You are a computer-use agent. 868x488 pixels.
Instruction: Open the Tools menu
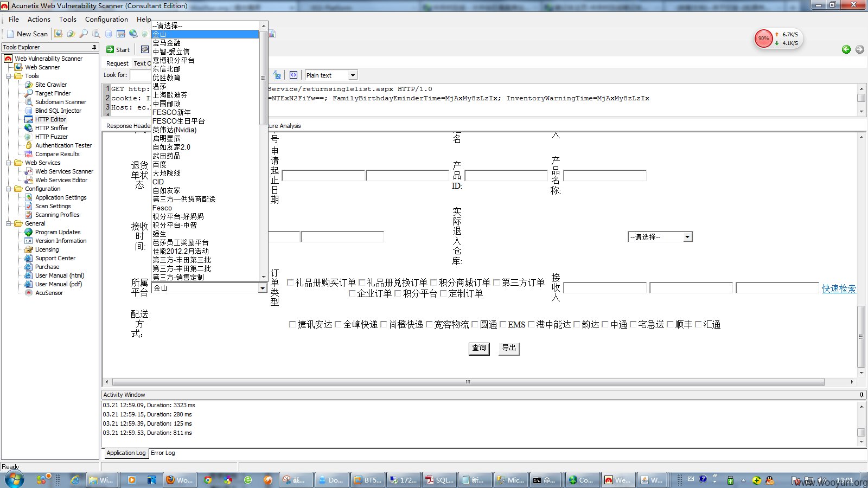pyautogui.click(x=68, y=19)
